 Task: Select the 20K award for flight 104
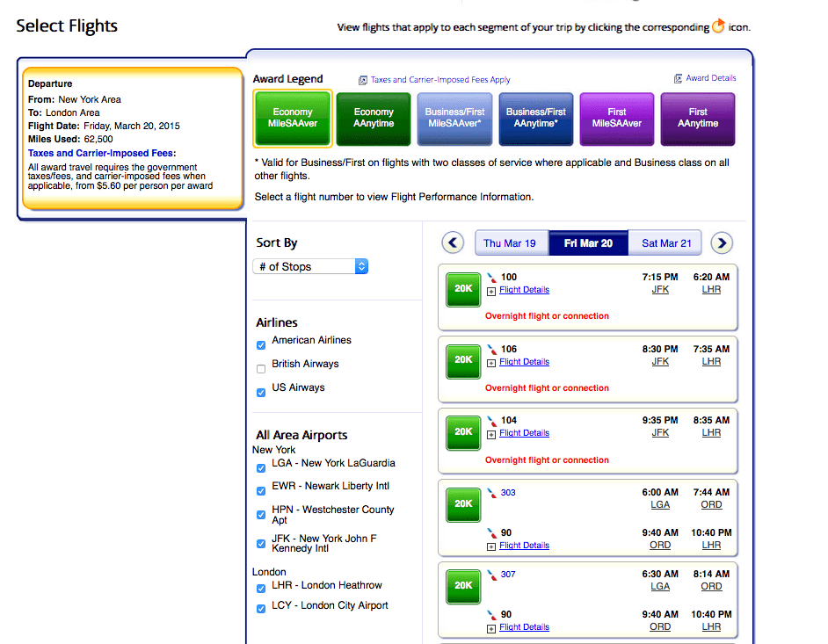(x=463, y=432)
